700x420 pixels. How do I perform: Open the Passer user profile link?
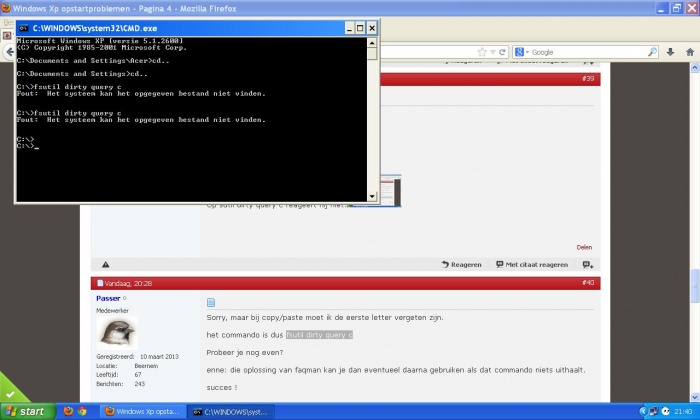click(108, 298)
